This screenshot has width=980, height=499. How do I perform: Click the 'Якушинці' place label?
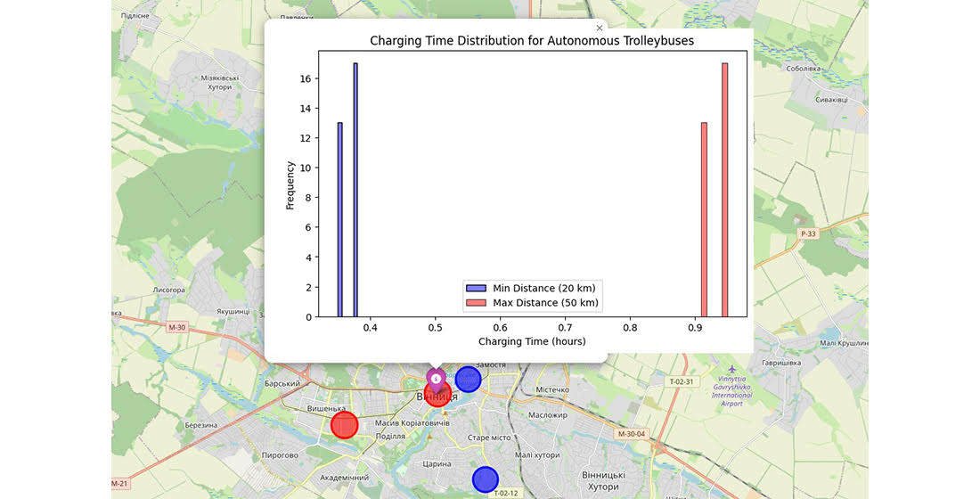click(233, 311)
